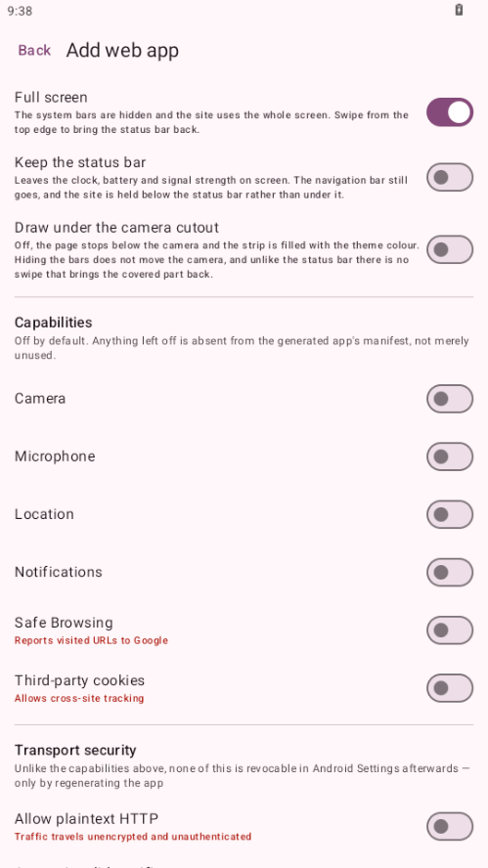
Task: Toggle Allow plaintext HTTP on
Action: tap(449, 827)
